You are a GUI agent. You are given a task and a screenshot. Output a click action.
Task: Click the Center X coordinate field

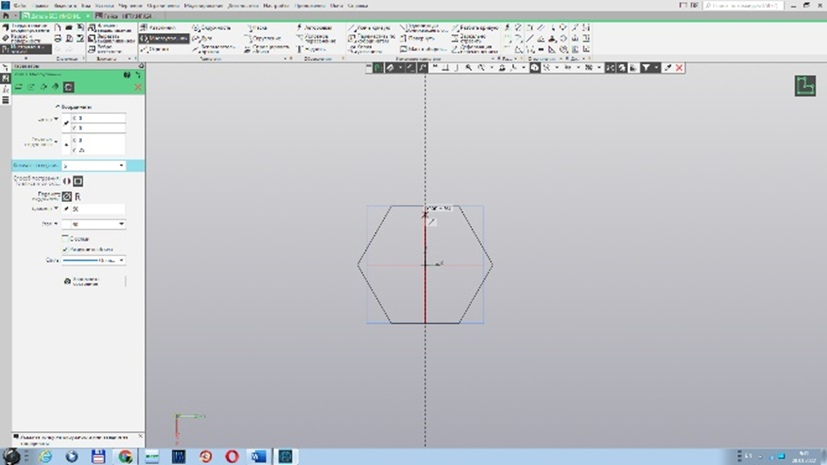click(98, 118)
